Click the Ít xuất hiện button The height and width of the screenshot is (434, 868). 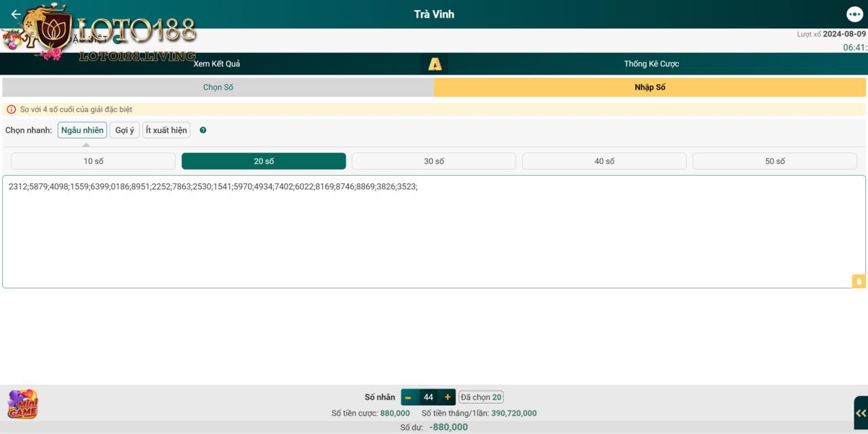[x=166, y=130]
